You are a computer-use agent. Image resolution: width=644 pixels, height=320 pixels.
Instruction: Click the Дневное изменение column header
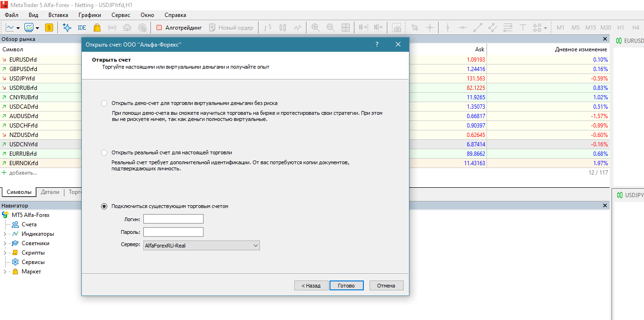coord(581,49)
